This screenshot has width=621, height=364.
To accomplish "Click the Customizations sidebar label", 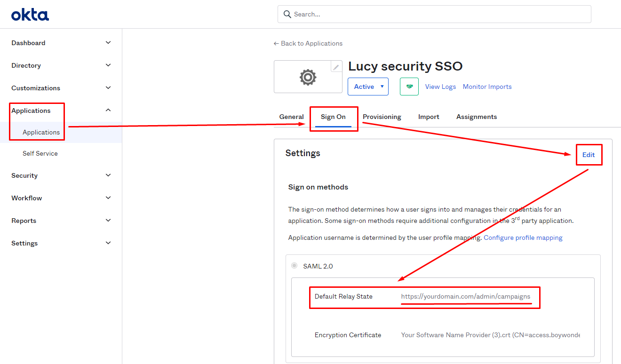I will pos(36,88).
